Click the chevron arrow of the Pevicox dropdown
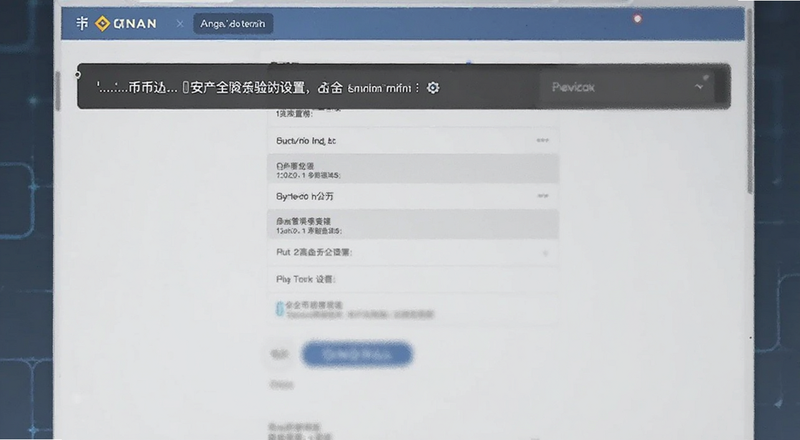The image size is (800, 440). (699, 87)
